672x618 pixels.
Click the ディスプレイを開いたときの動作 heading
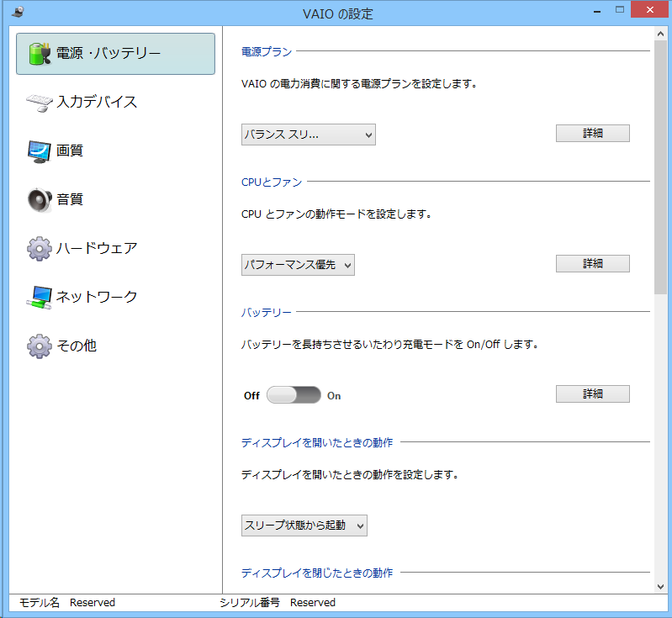click(317, 443)
